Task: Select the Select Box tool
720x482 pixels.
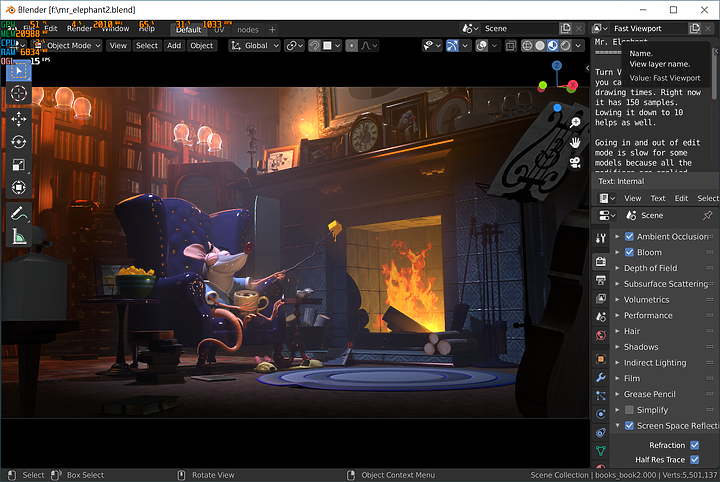Action: point(19,71)
